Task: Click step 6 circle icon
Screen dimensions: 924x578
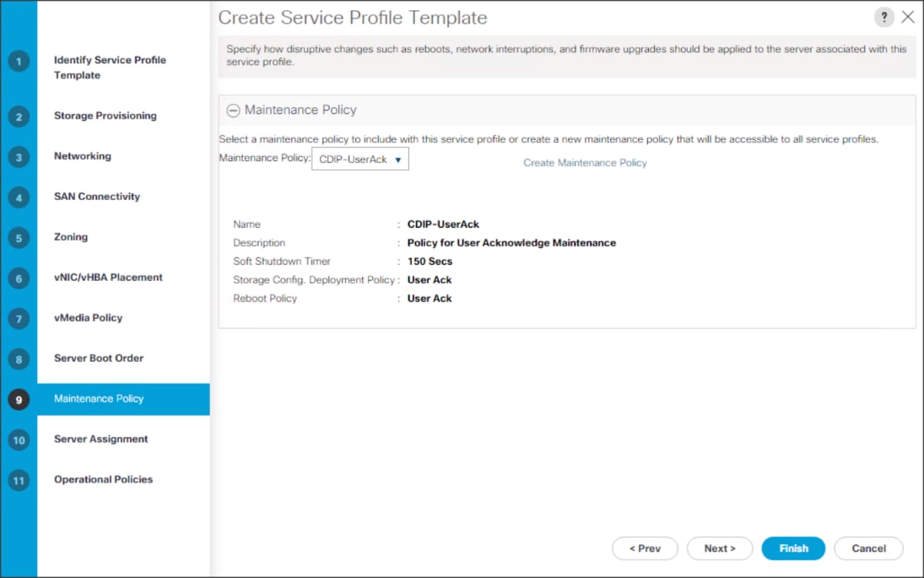Action: 19,278
